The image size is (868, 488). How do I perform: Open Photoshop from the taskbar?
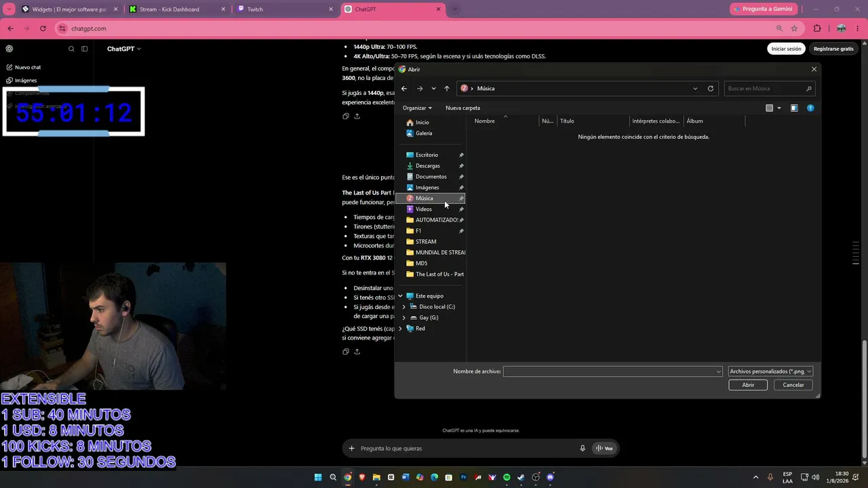tap(463, 477)
